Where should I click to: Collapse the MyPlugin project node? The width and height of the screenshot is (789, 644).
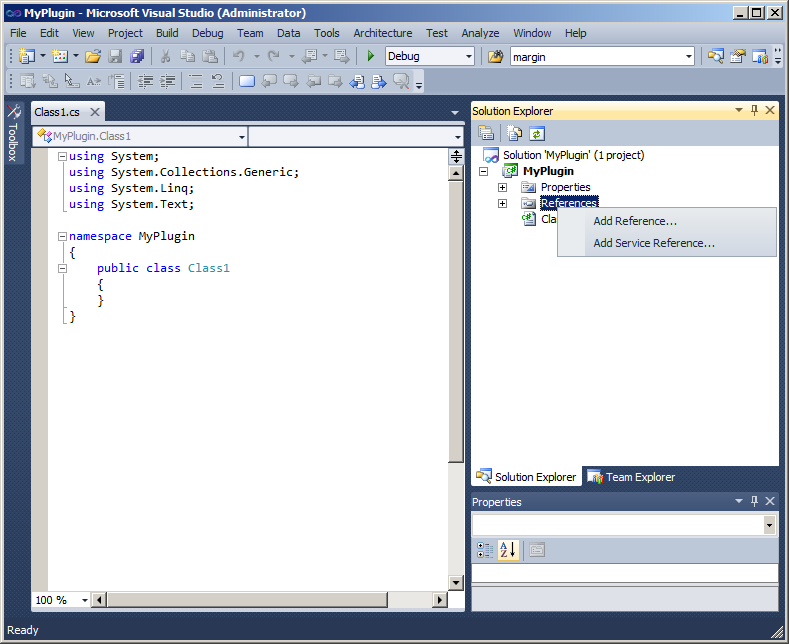pos(484,172)
